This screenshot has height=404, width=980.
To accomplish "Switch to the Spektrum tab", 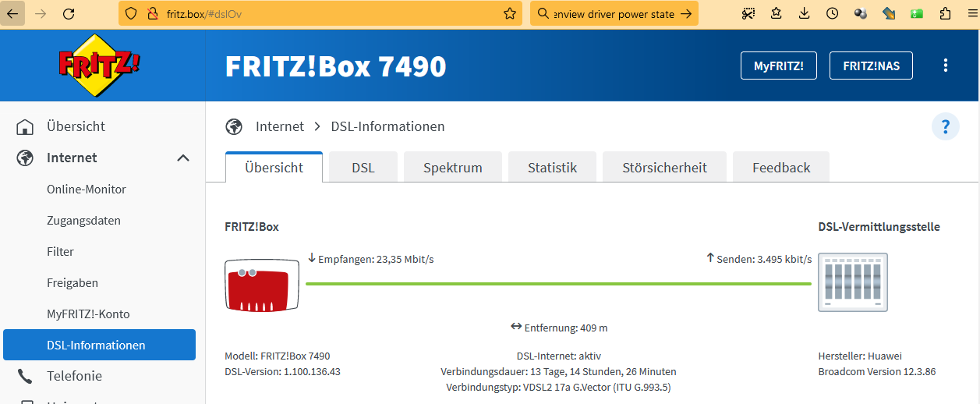I will point(453,168).
